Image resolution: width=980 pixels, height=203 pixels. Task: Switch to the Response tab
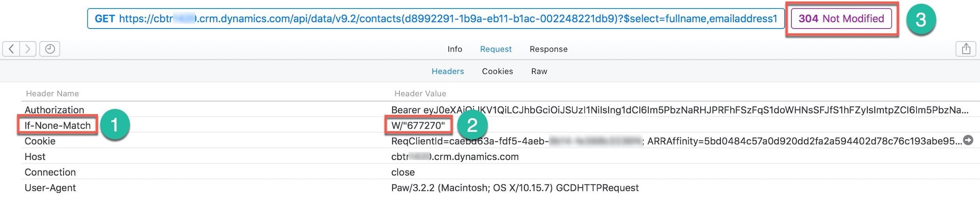pyautogui.click(x=548, y=49)
